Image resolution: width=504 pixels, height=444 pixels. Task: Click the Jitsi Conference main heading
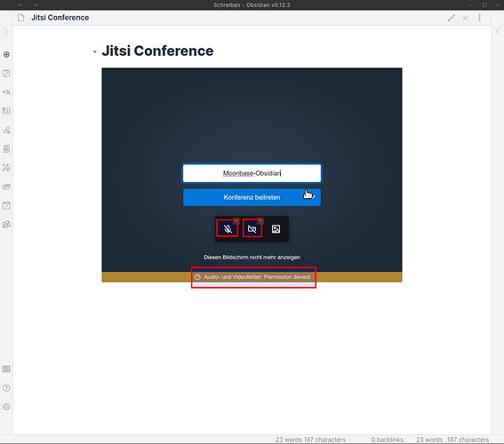pyautogui.click(x=157, y=51)
